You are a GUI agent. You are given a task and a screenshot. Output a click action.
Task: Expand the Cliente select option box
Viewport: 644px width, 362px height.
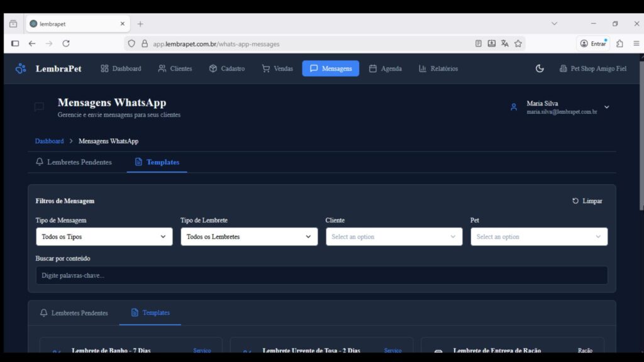point(394,237)
